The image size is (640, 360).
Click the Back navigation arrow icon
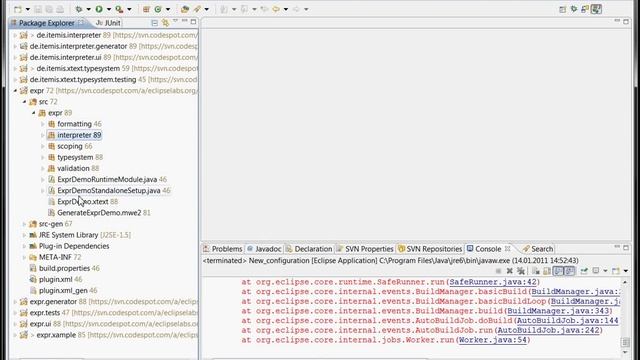tap(276, 9)
